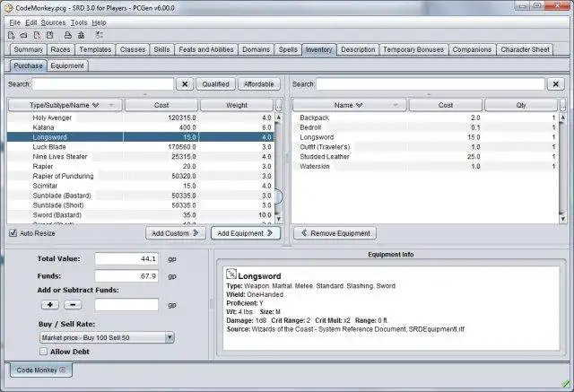Switch to the Spells tab
This screenshot has height=392, width=574.
point(288,49)
